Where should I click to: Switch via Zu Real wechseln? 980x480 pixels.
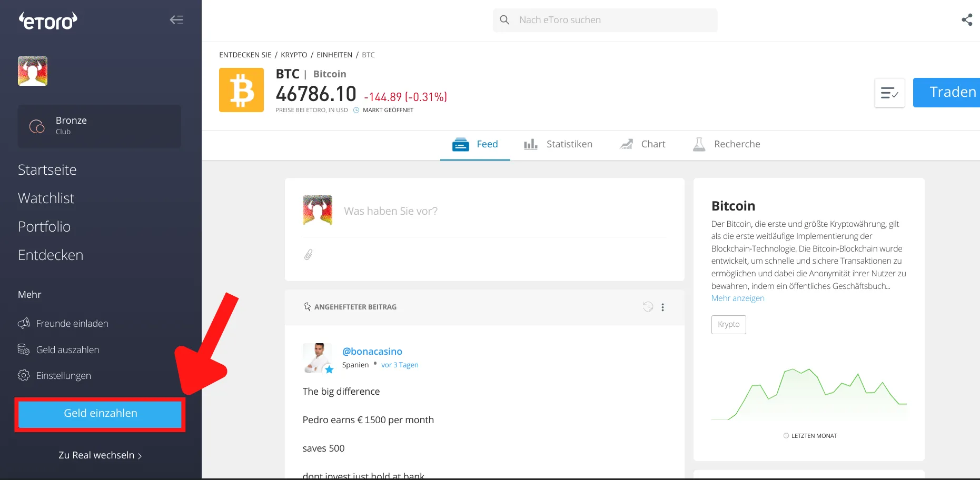point(100,455)
